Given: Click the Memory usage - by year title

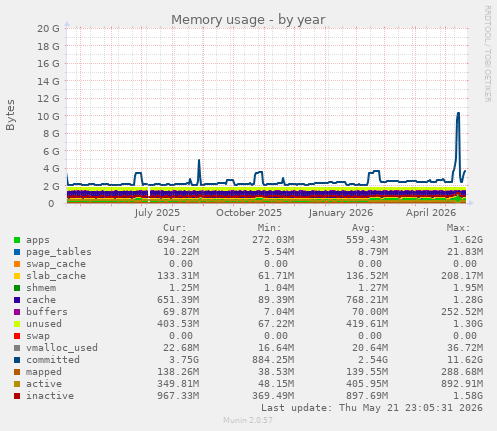Looking at the screenshot, I should 248,20.
